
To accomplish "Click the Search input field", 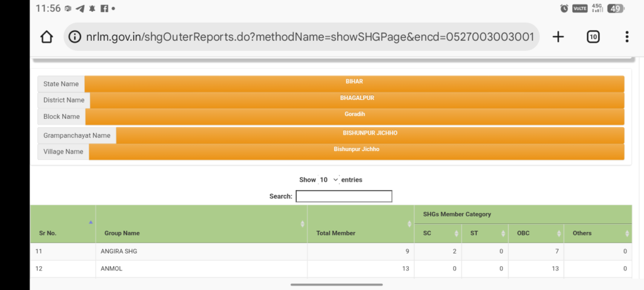I will (344, 196).
